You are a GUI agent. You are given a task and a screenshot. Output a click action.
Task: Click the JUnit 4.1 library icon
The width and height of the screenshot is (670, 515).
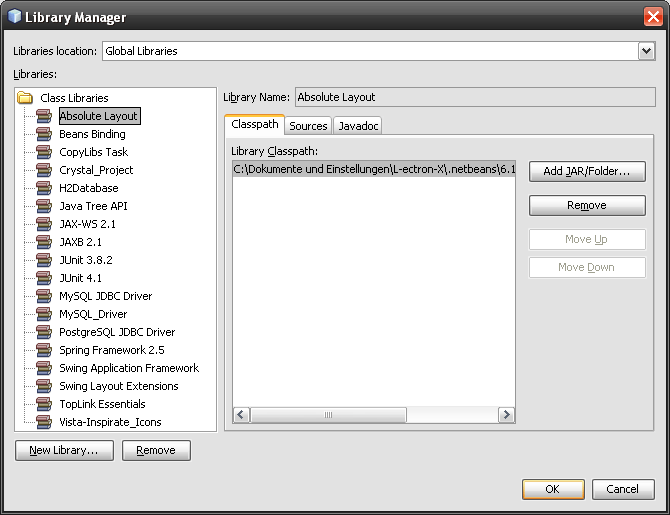pos(44,278)
